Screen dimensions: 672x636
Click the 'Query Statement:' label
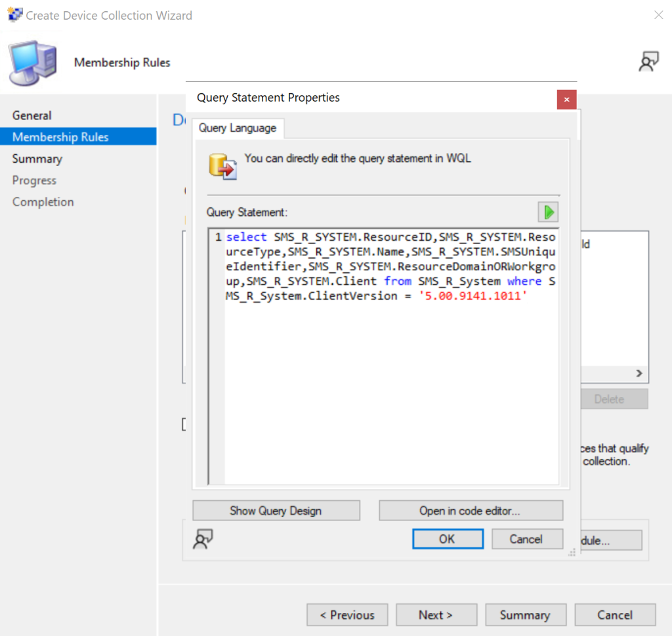pos(247,212)
